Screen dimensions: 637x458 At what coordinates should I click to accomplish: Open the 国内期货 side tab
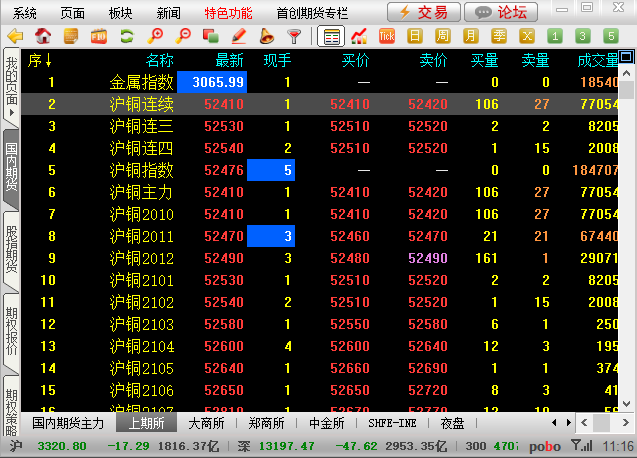coord(11,166)
